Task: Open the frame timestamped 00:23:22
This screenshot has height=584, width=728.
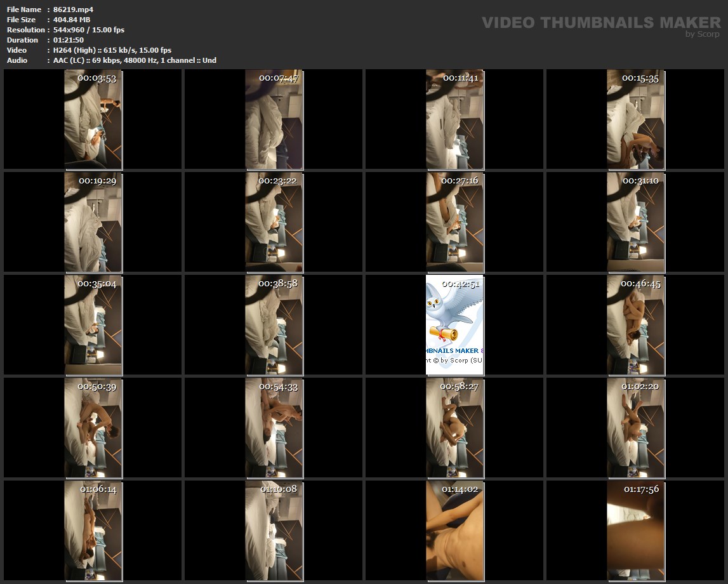Action: tap(274, 222)
